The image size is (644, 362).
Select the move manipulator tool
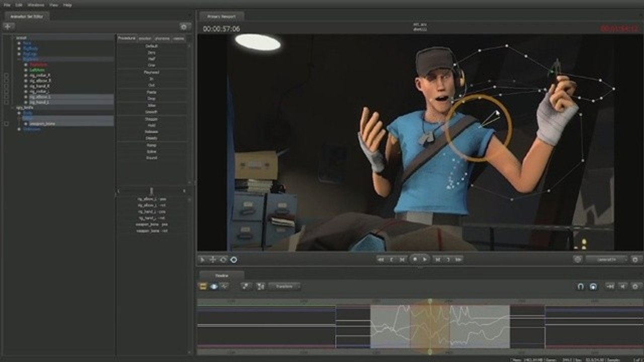pos(213,259)
